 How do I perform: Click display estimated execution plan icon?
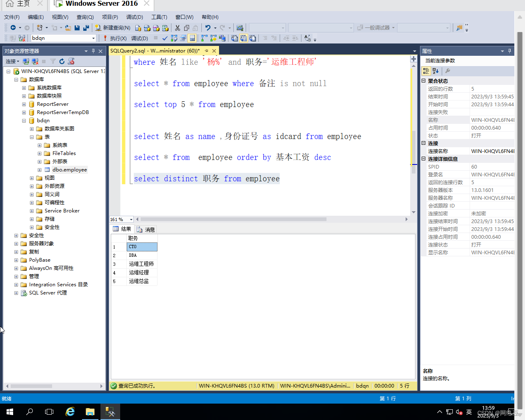[174, 38]
